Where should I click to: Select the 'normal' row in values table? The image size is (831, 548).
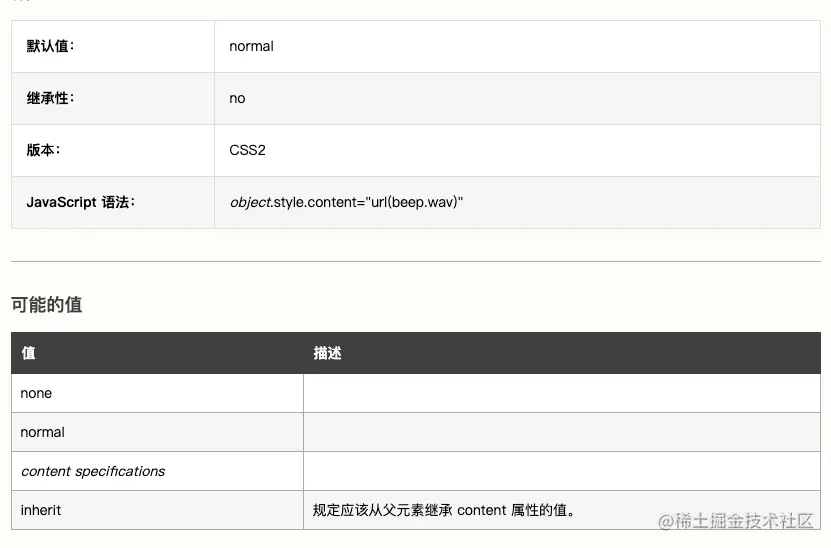tap(416, 432)
